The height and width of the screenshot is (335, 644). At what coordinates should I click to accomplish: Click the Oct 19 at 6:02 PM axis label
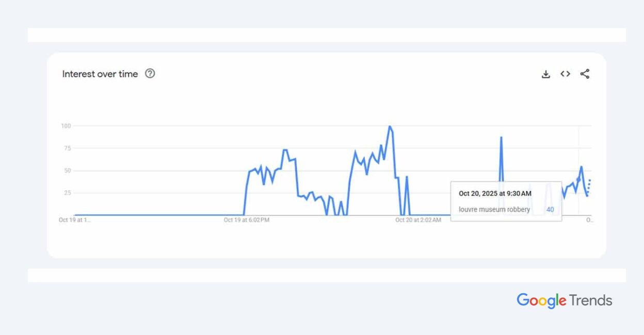coord(247,220)
